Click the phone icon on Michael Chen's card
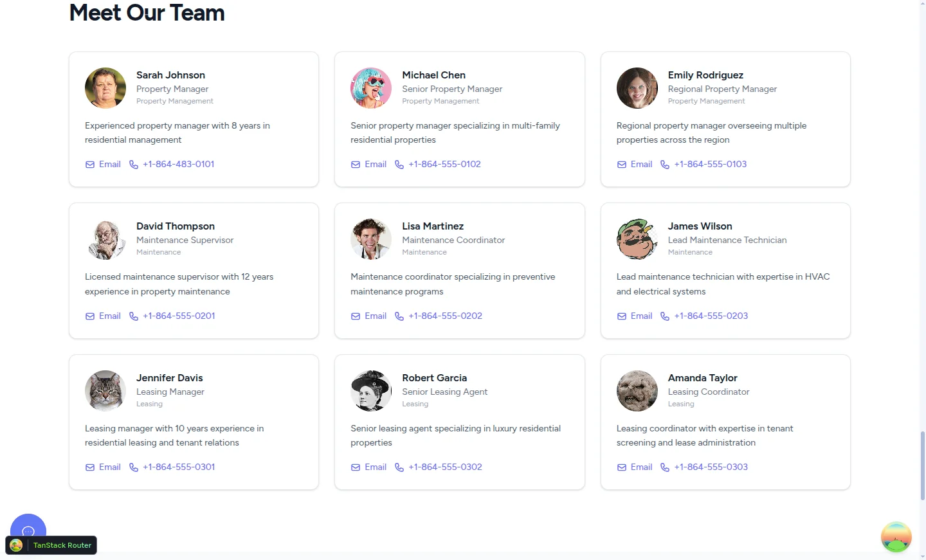This screenshot has height=560, width=926. 399,165
